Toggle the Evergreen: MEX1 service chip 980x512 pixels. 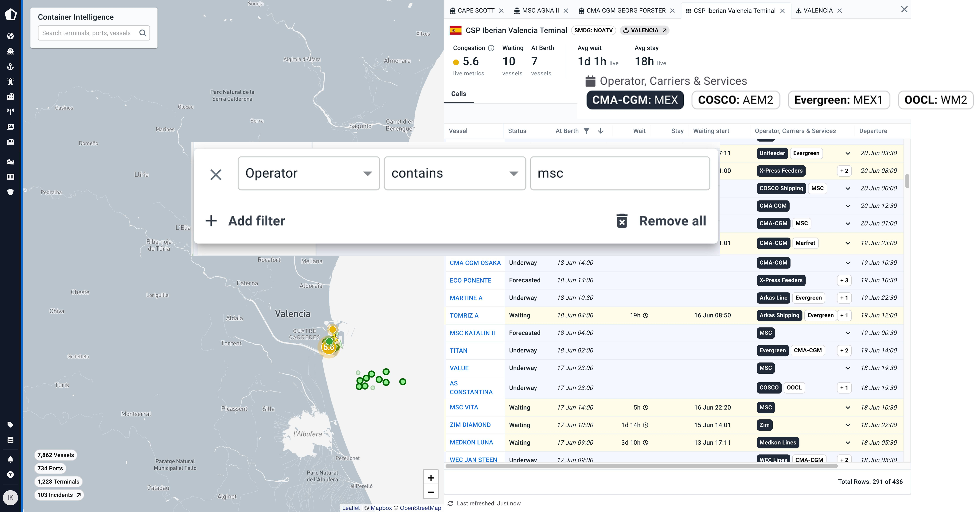pyautogui.click(x=839, y=100)
